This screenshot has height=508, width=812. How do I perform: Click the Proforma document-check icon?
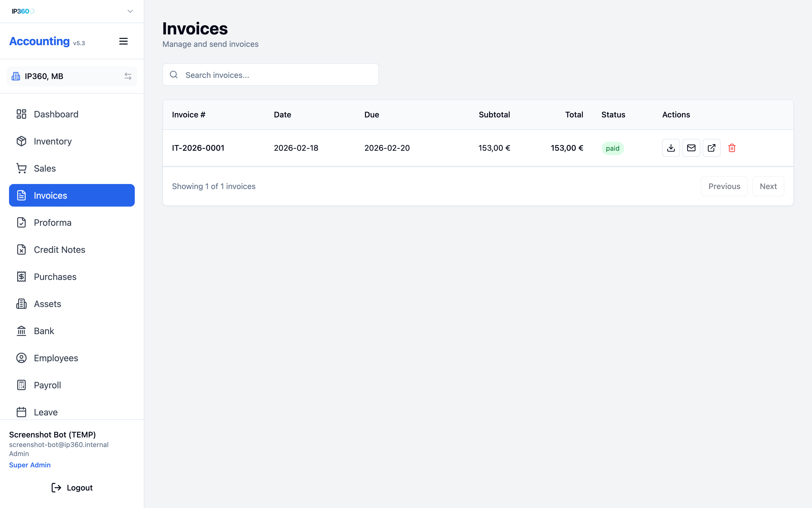(21, 222)
